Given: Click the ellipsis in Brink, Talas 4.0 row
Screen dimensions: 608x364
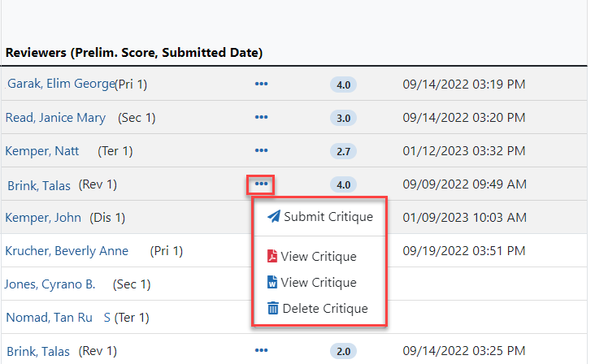Looking at the screenshot, I should [x=261, y=184].
